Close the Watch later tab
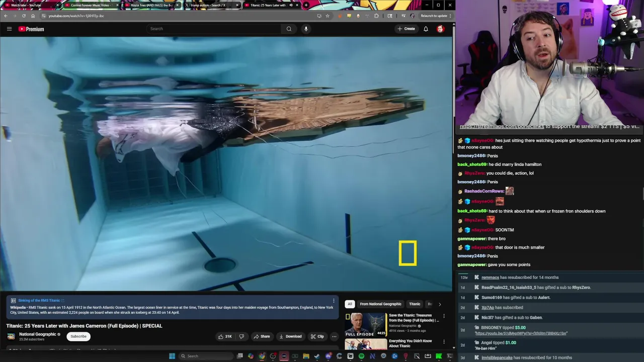The height and width of the screenshot is (362, 644). point(57,5)
